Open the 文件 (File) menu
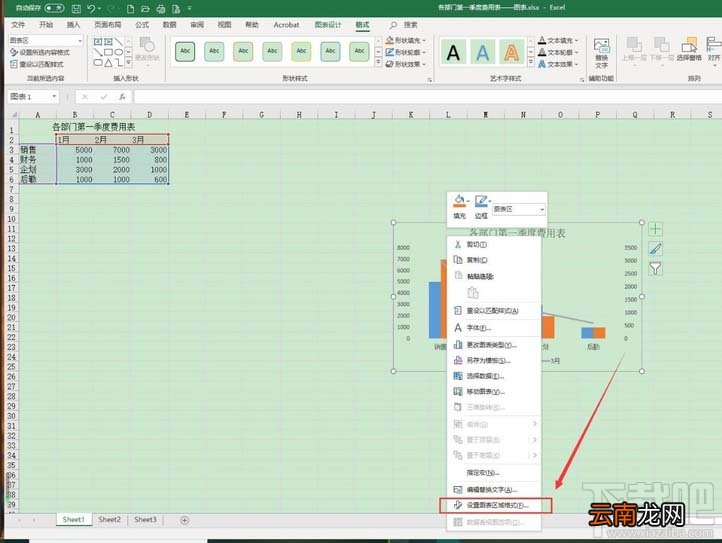 [x=18, y=25]
